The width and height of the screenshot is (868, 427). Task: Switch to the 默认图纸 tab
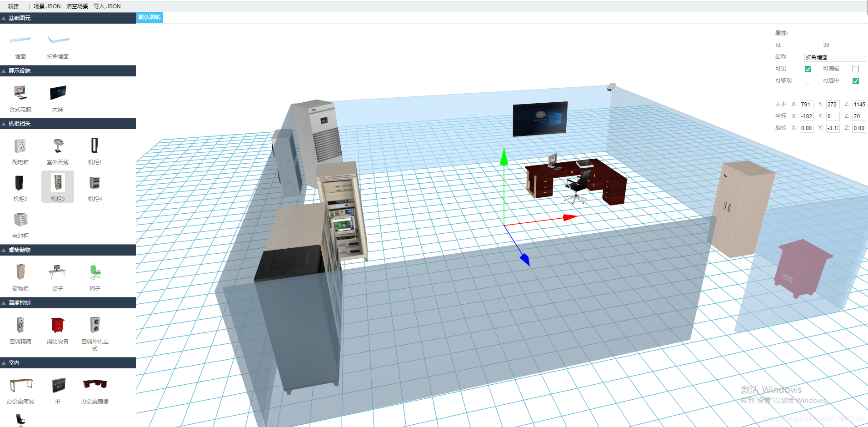[x=150, y=17]
